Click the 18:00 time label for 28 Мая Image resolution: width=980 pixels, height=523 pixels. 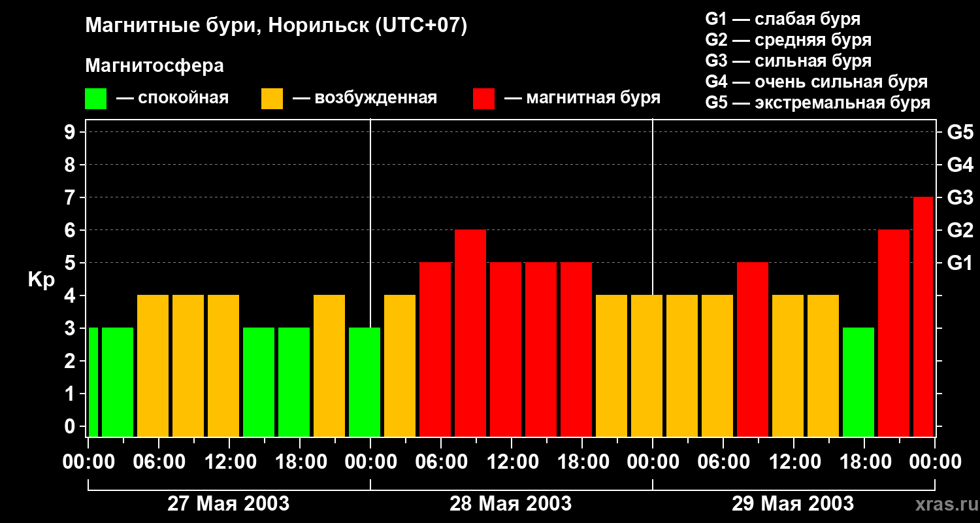point(582,462)
